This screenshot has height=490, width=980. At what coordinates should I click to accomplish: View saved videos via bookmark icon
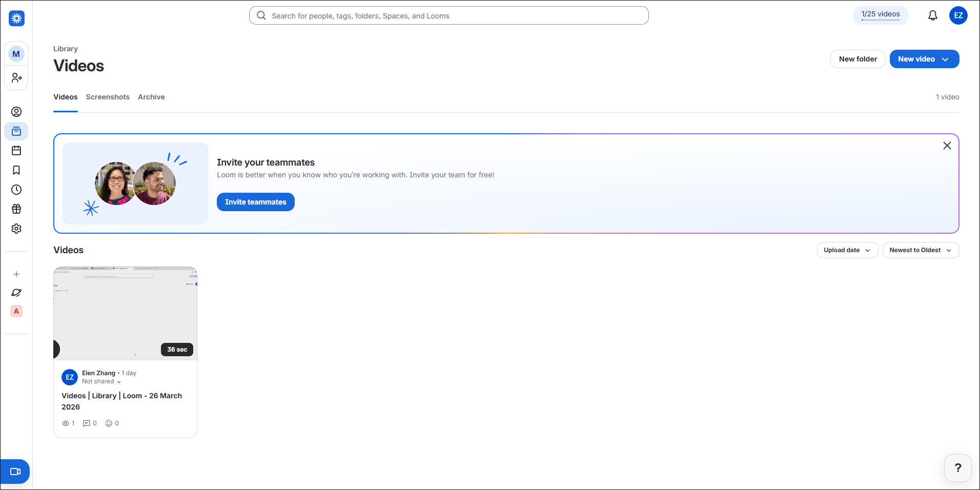16,170
